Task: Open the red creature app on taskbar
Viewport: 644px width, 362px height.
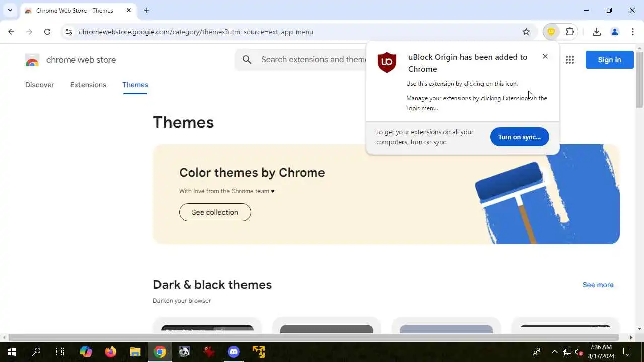Action: 209,352
